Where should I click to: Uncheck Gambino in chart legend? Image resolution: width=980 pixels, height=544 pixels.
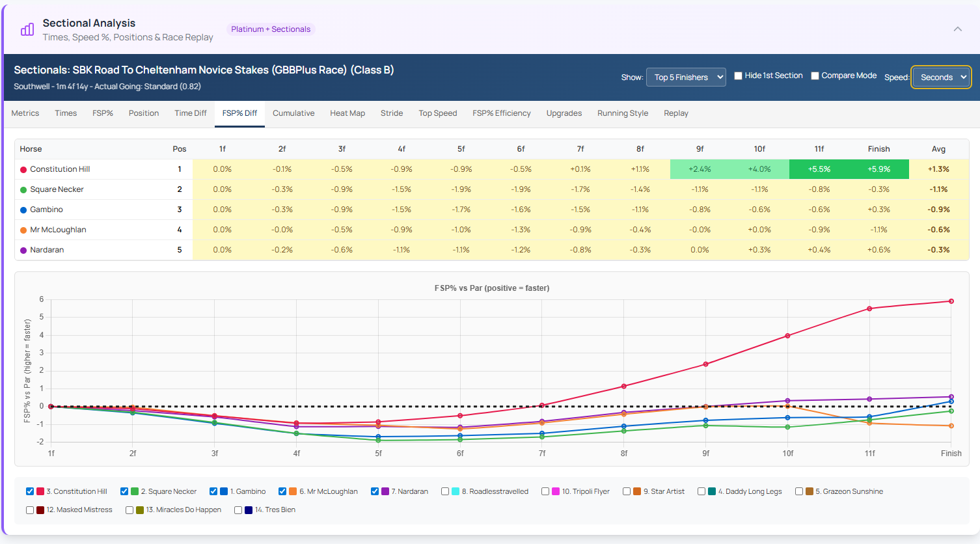point(213,491)
